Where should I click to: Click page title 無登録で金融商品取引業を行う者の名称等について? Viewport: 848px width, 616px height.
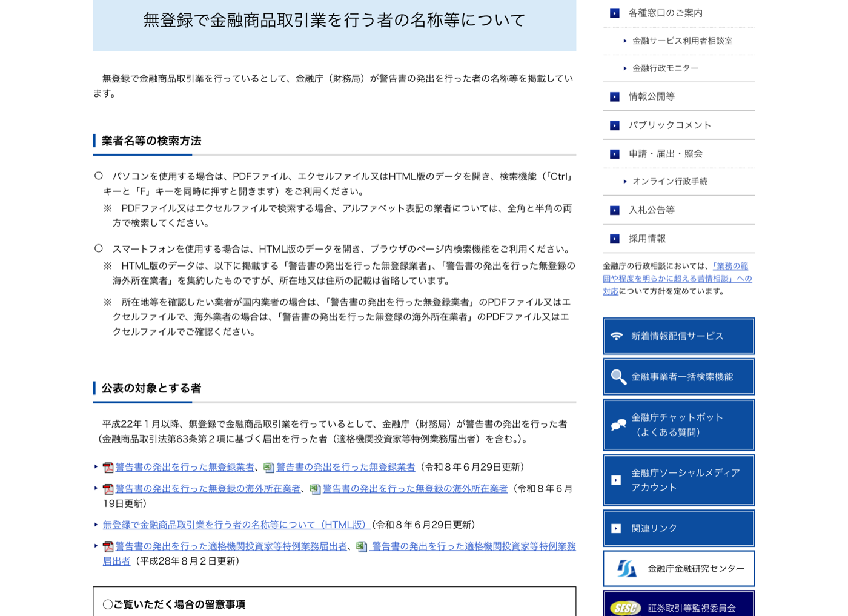pyautogui.click(x=334, y=21)
